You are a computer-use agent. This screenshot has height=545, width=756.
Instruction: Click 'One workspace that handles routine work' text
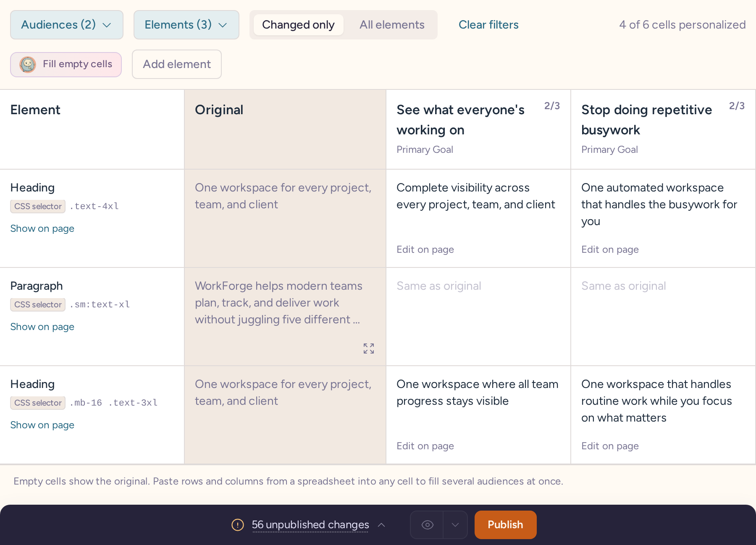point(656,401)
